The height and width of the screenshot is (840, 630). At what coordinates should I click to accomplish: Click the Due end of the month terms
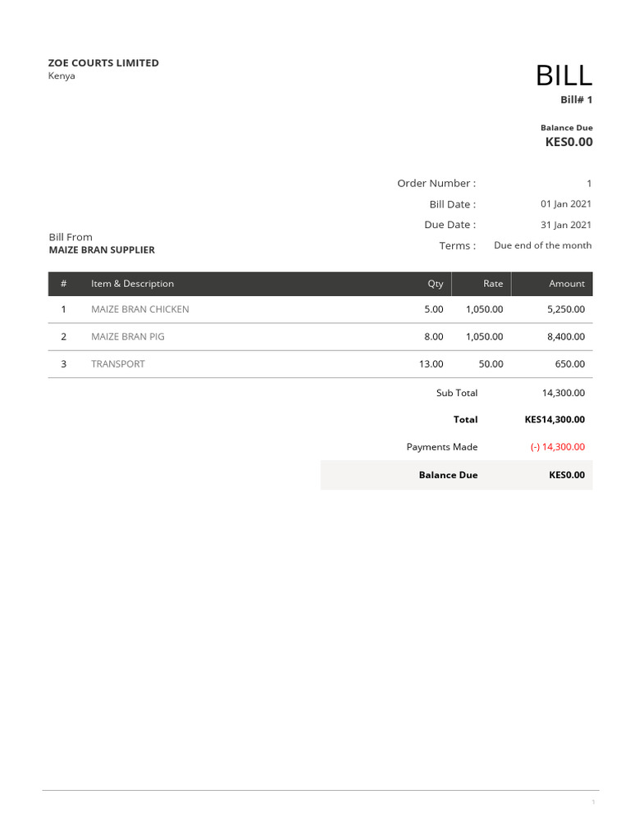(x=542, y=245)
